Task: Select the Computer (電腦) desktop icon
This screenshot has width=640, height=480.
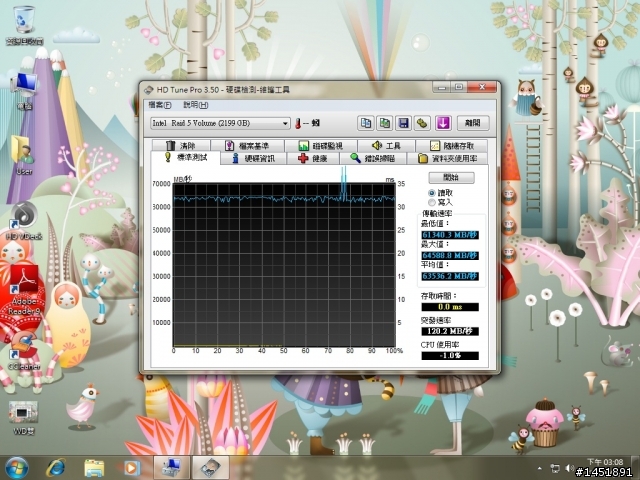Action: pos(24,91)
